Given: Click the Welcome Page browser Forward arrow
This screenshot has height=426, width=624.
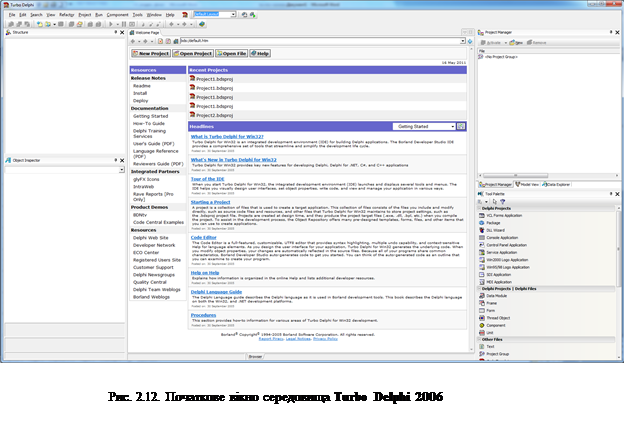Looking at the screenshot, I should tap(145, 41).
